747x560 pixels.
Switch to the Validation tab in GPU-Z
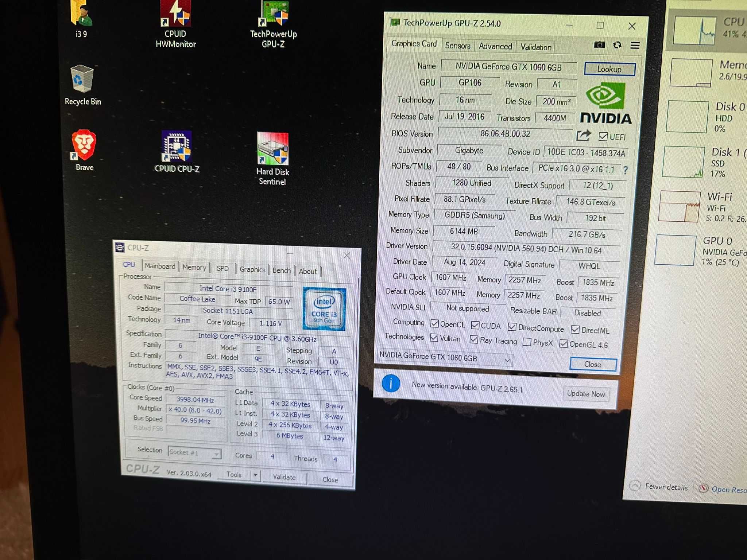pyautogui.click(x=536, y=47)
